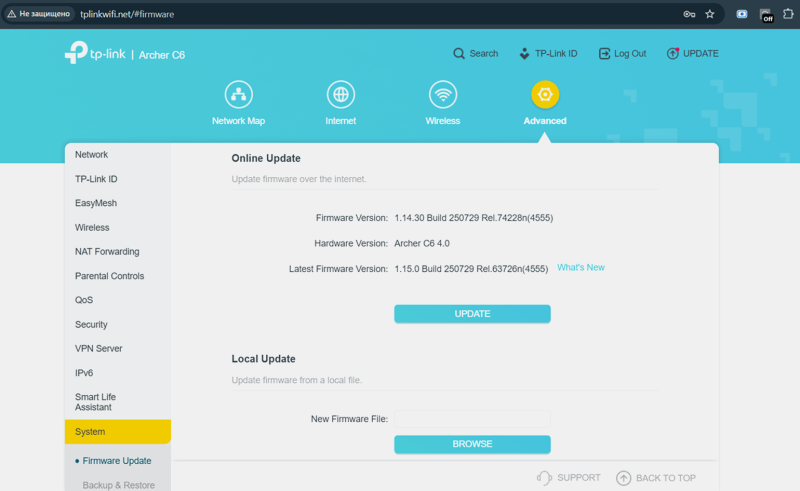The width and height of the screenshot is (800, 491).
Task: Click the SUPPORT text link
Action: 579,478
